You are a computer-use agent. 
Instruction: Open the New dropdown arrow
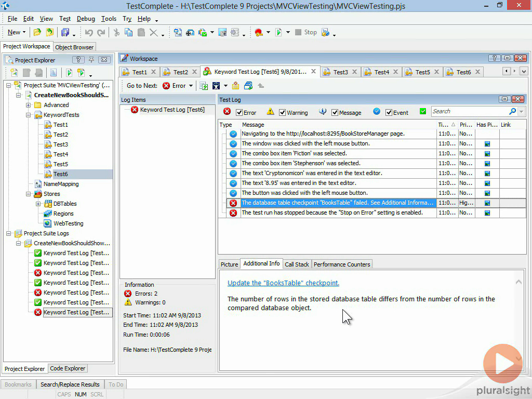[x=24, y=32]
